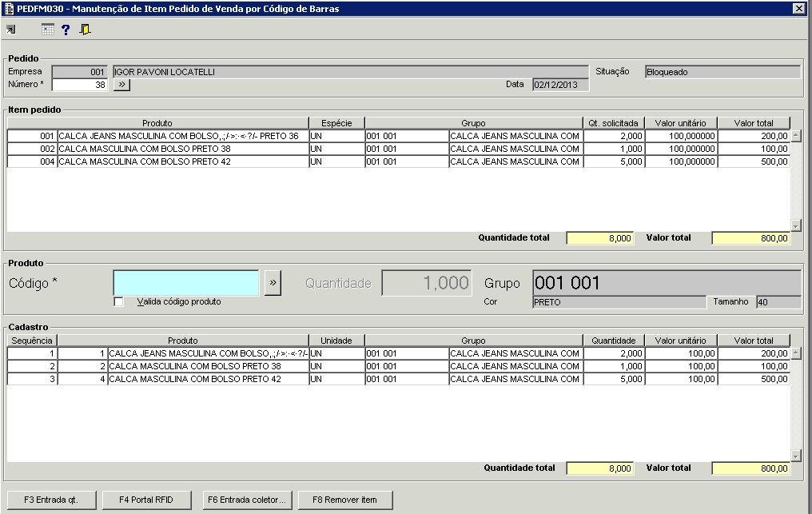
Task: Click Empresa code field 001
Action: tap(80, 72)
